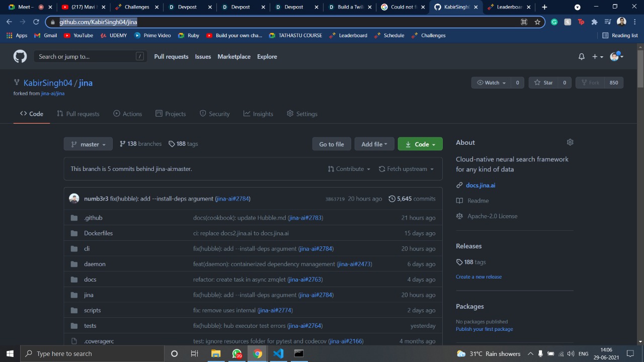Viewport: 644px width, 362px height.
Task: Open Visual Studio Code from taskbar
Action: pos(278,353)
